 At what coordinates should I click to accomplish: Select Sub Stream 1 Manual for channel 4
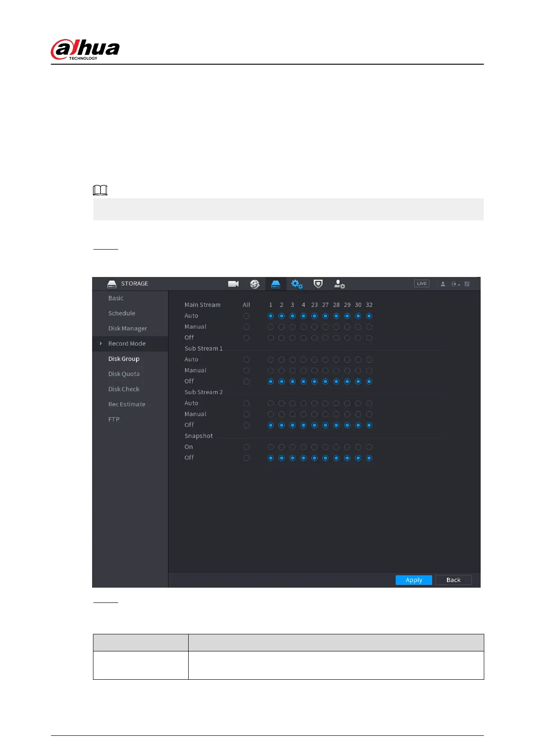click(303, 370)
